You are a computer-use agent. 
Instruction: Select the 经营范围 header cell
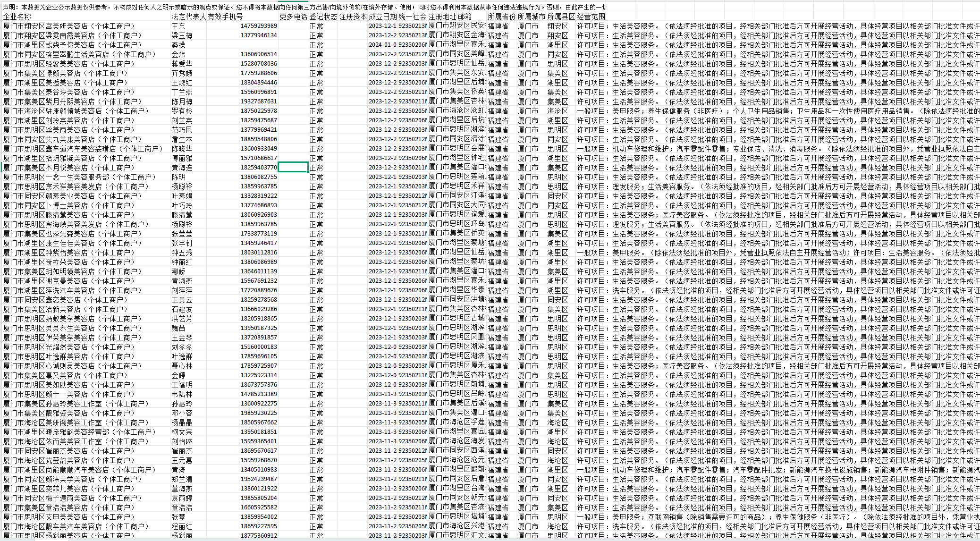(591, 17)
